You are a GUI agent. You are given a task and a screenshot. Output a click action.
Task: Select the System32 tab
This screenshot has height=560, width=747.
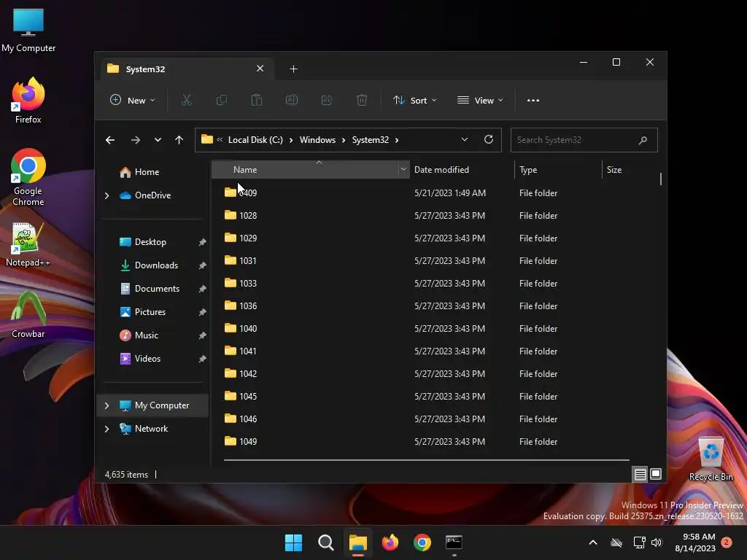coord(186,69)
